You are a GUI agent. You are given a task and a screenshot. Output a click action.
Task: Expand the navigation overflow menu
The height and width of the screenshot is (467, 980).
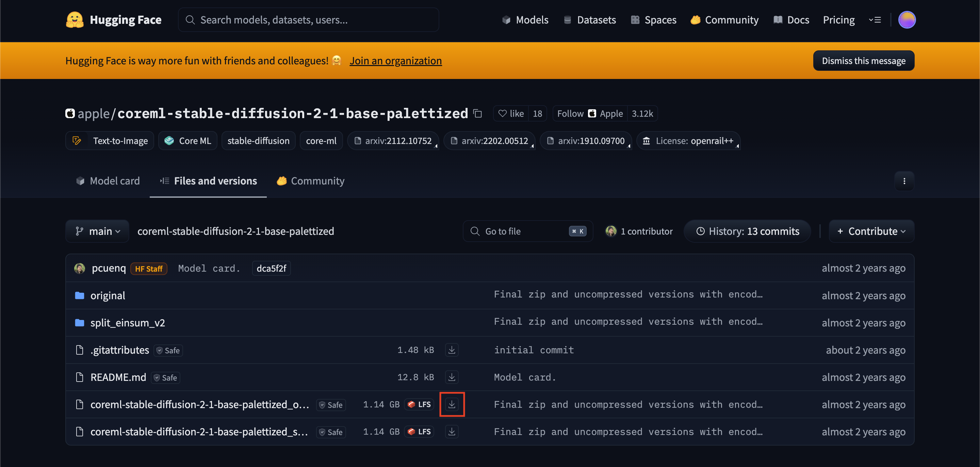875,20
